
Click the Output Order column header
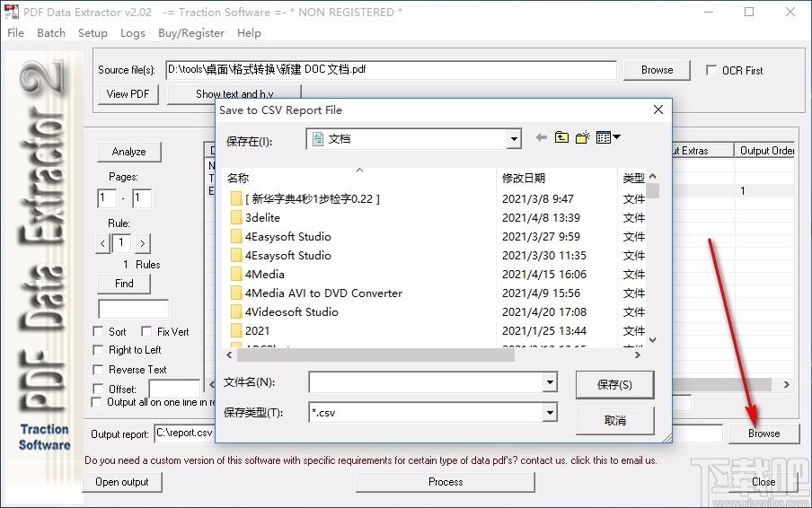pos(764,151)
